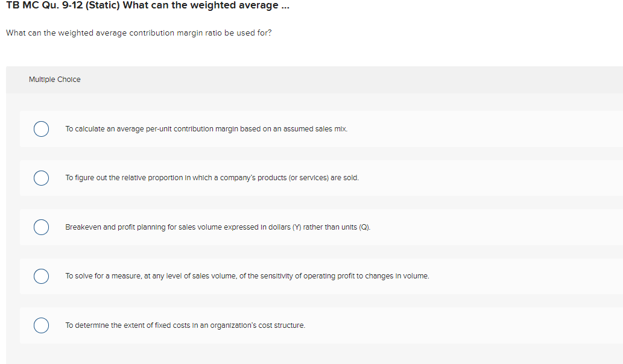The height and width of the screenshot is (364, 623).
Task: Click the answer text about per-unit contribution margin
Action: (205, 128)
